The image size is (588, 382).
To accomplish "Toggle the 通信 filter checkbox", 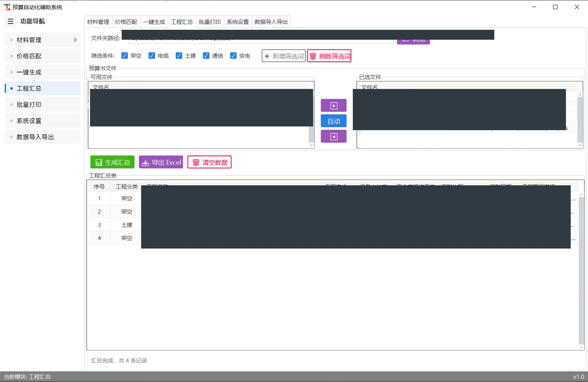I will [206, 56].
